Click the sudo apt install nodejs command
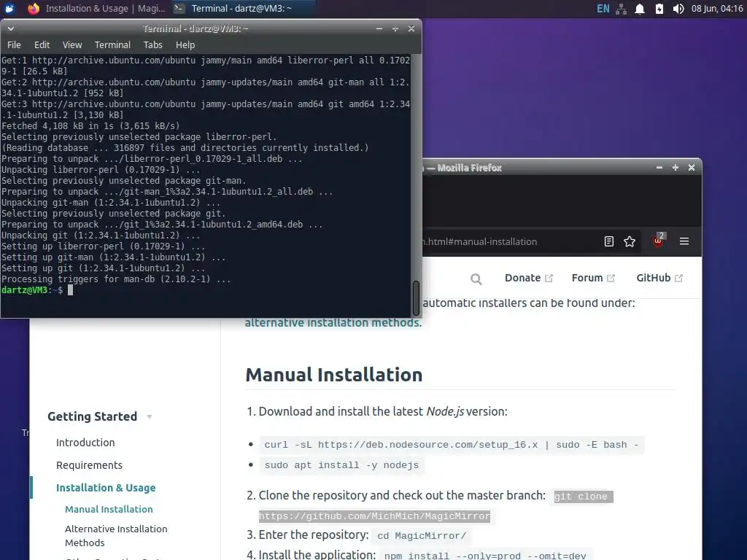 [x=341, y=465]
